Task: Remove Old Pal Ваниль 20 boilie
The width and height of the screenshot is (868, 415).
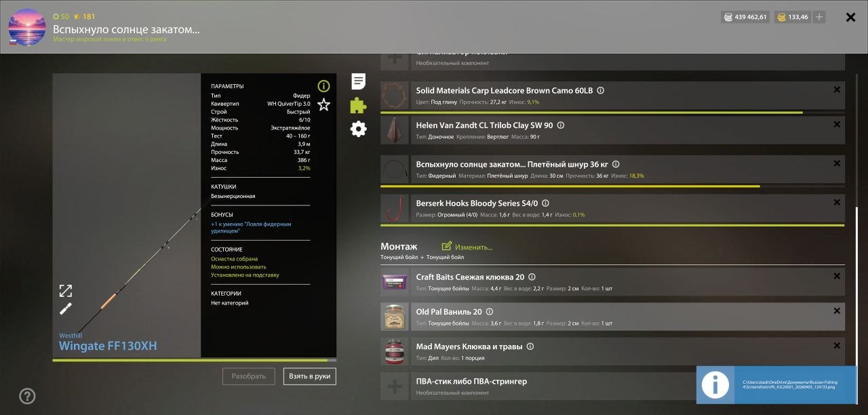Action: (x=837, y=311)
